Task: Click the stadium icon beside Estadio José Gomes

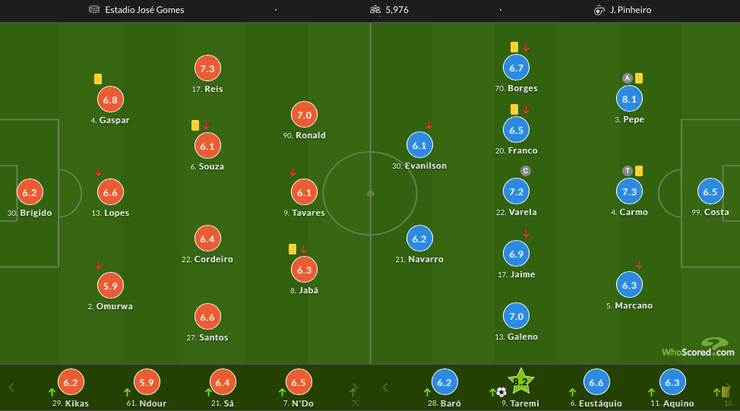Action: [94, 10]
